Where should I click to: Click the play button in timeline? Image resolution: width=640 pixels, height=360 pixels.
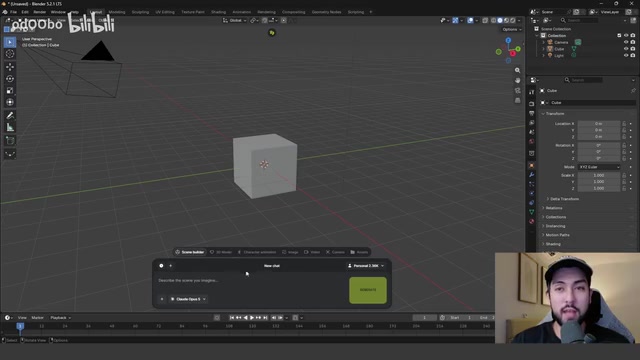pos(252,318)
